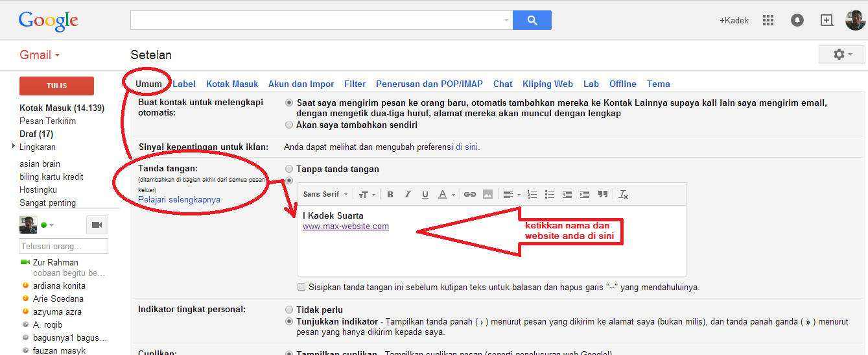Open text color picker in signature toolbar

446,194
